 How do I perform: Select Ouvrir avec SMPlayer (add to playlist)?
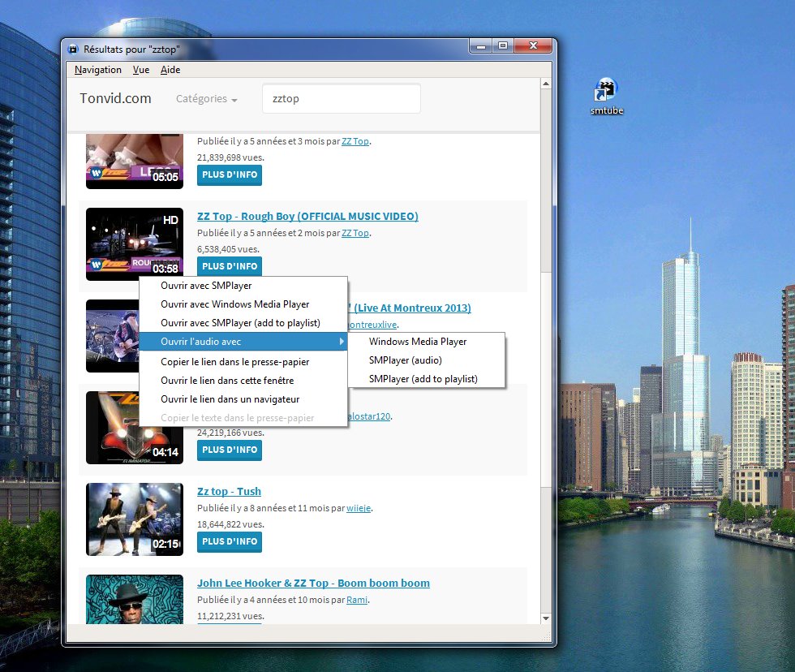(x=243, y=323)
